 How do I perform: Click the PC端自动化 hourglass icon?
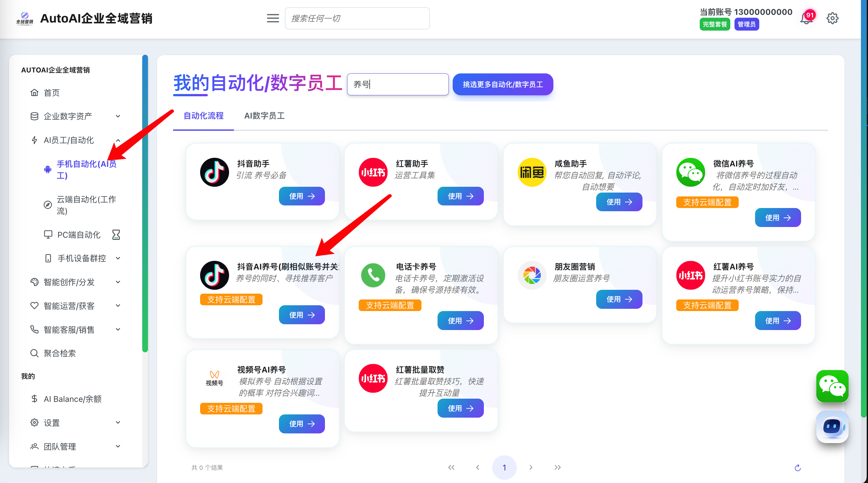point(116,234)
